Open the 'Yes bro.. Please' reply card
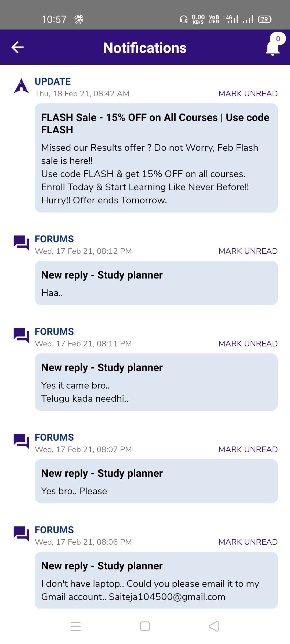Viewport: 290px width, 644px height. point(156,481)
